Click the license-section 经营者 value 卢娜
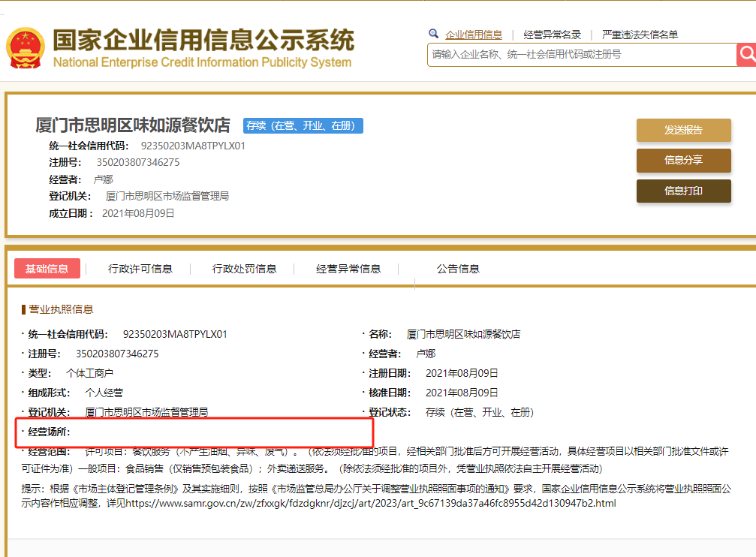The image size is (756, 557). [x=426, y=354]
